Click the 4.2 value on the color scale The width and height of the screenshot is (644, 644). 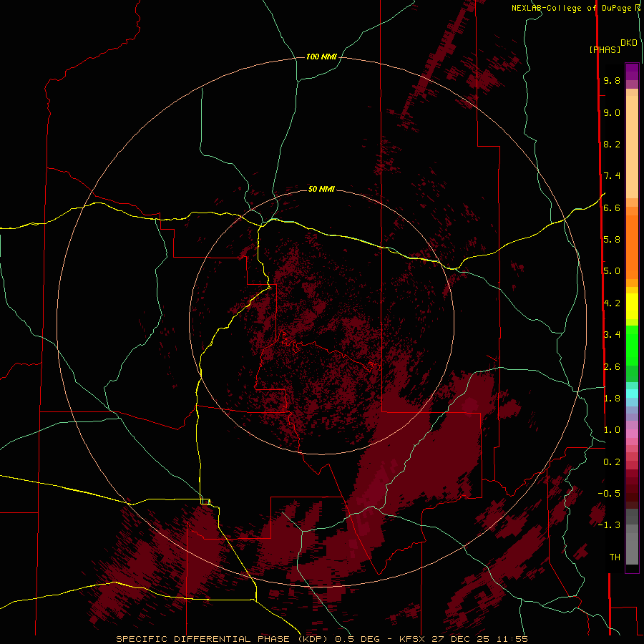click(612, 303)
